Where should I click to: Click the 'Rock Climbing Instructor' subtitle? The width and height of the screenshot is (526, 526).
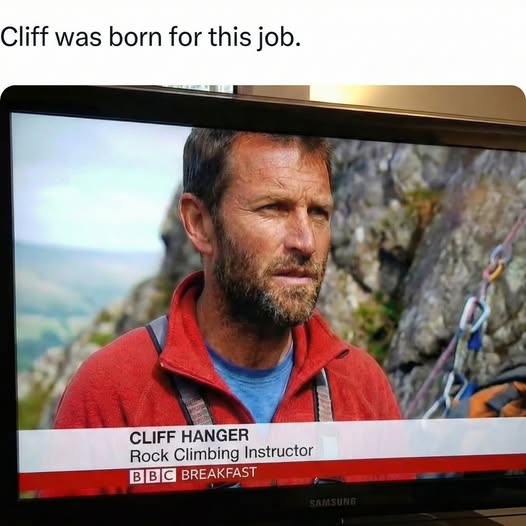click(221, 453)
